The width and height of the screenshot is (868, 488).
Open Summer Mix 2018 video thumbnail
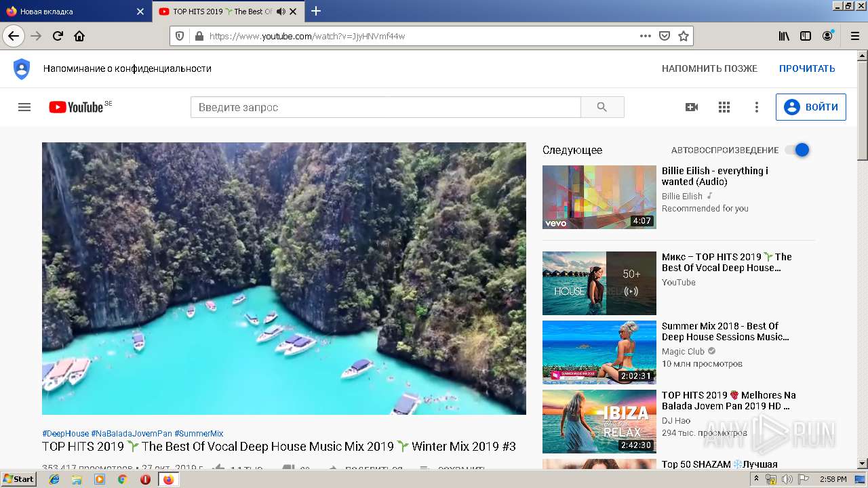[599, 352]
